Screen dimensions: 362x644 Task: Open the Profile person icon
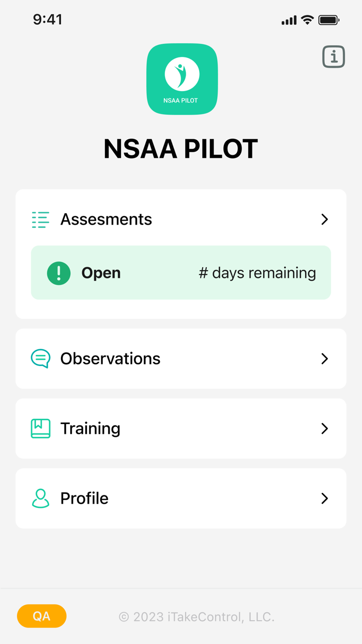(x=40, y=498)
